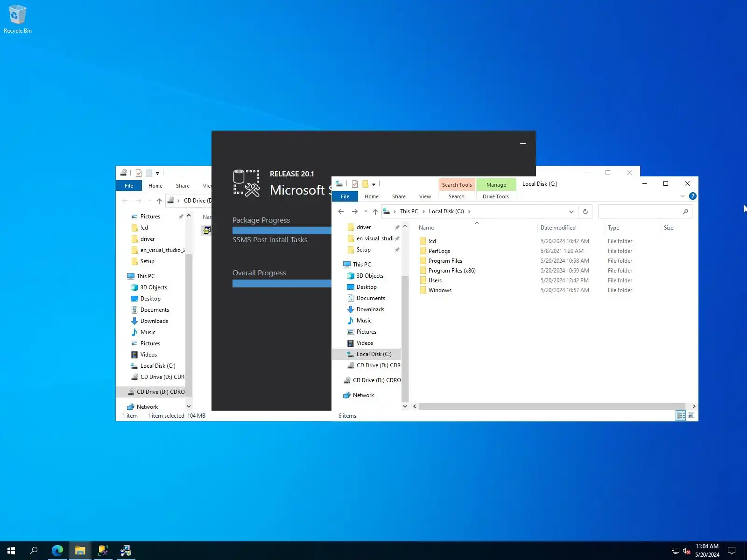Open Customize Quick Access Toolbar dropdown in CD Drive window
Viewport: 747px width, 560px height.
pos(157,173)
